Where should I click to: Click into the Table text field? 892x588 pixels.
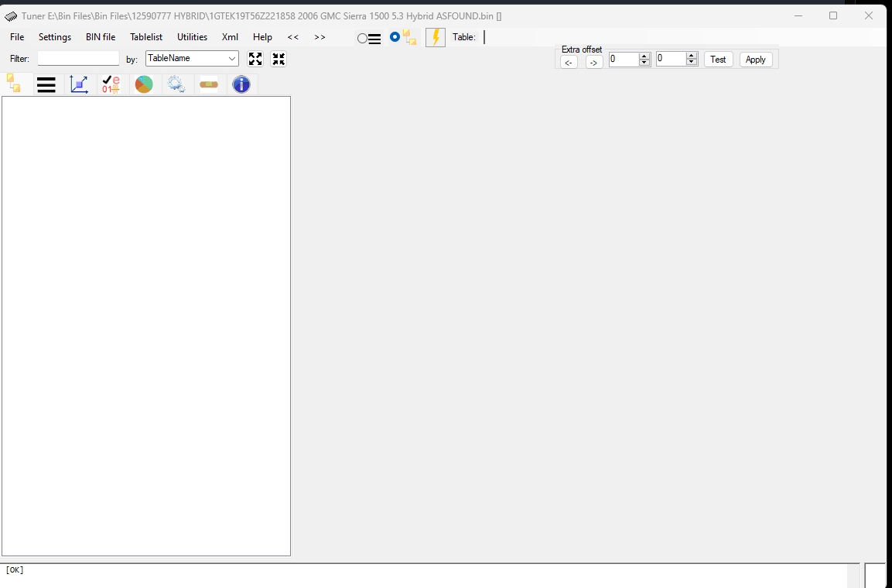pos(484,37)
